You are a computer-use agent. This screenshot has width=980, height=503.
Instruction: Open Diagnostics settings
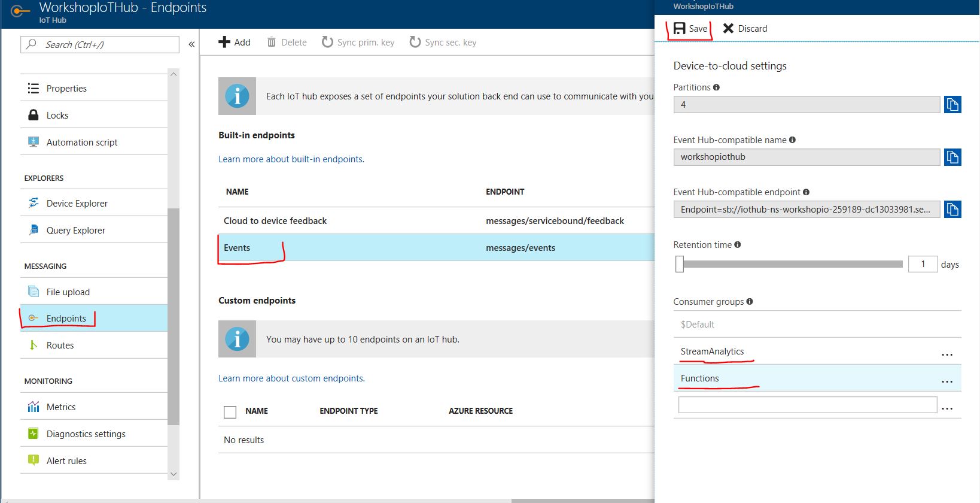(94, 434)
